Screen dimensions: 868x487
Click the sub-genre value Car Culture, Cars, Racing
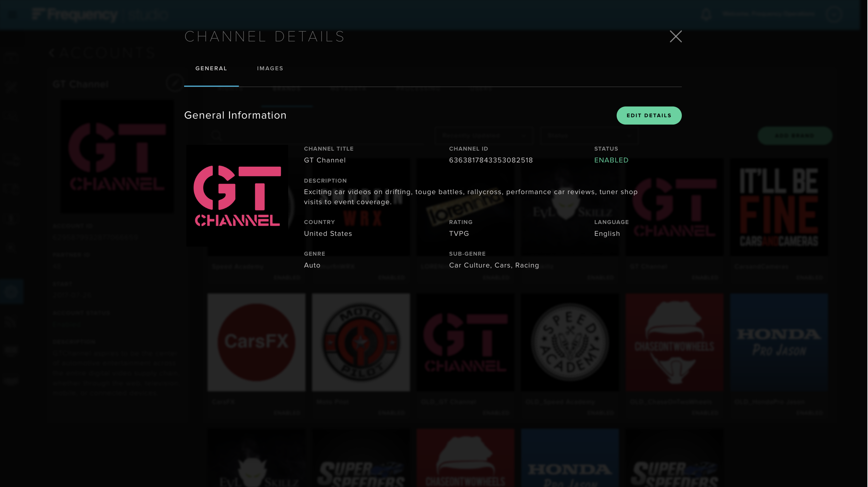pyautogui.click(x=494, y=265)
